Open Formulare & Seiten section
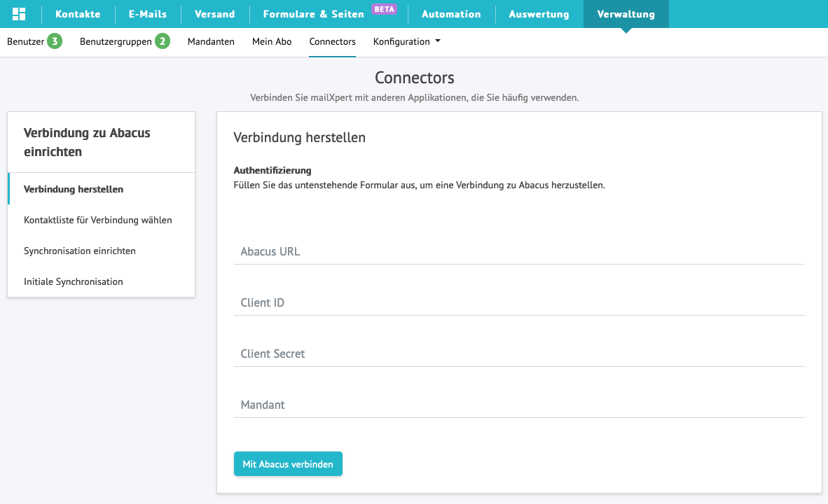828x504 pixels. point(314,14)
